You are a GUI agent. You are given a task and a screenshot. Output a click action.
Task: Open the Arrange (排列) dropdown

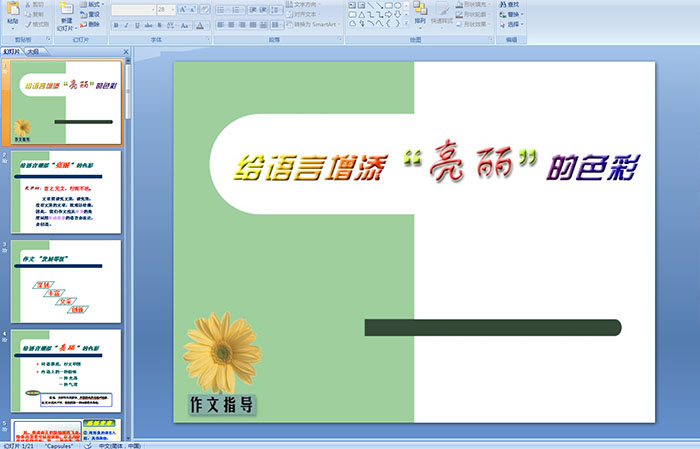[420, 16]
